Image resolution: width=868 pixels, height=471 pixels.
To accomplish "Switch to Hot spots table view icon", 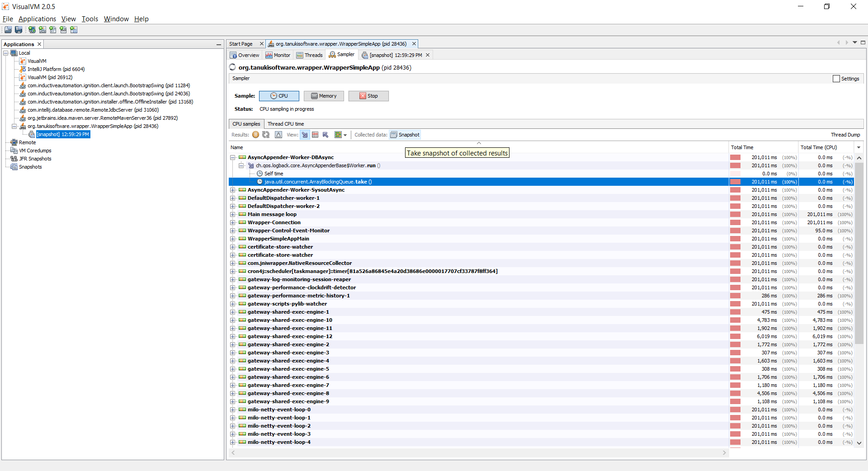I will click(x=315, y=135).
